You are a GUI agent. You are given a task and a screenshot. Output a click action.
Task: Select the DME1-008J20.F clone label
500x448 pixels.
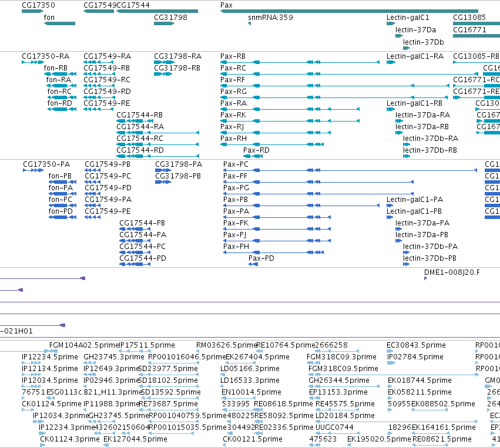point(452,272)
